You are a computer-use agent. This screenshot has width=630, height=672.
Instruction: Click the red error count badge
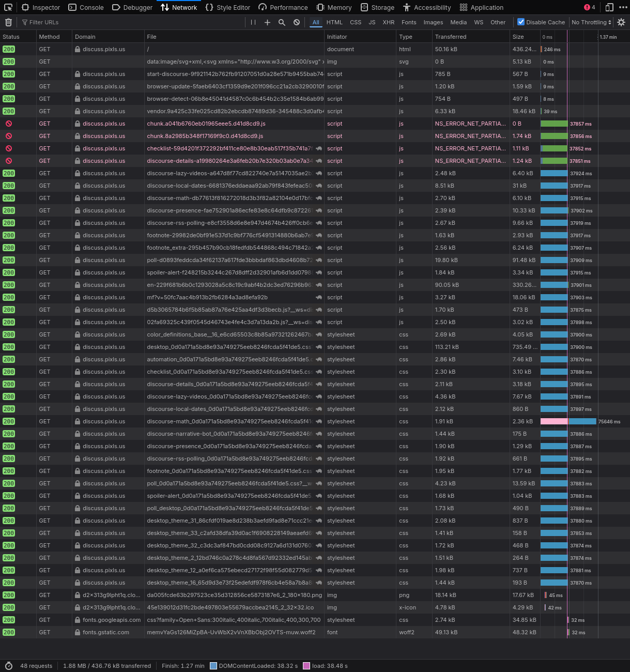(590, 7)
